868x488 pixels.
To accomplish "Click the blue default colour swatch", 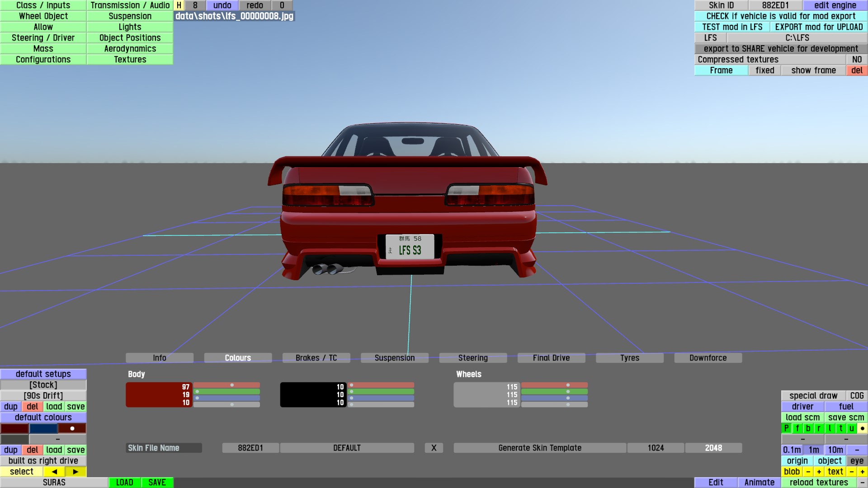I will point(43,428).
